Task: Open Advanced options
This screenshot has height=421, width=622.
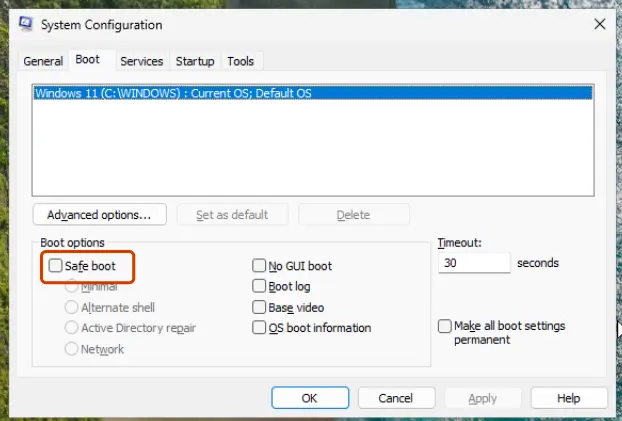Action: (100, 215)
